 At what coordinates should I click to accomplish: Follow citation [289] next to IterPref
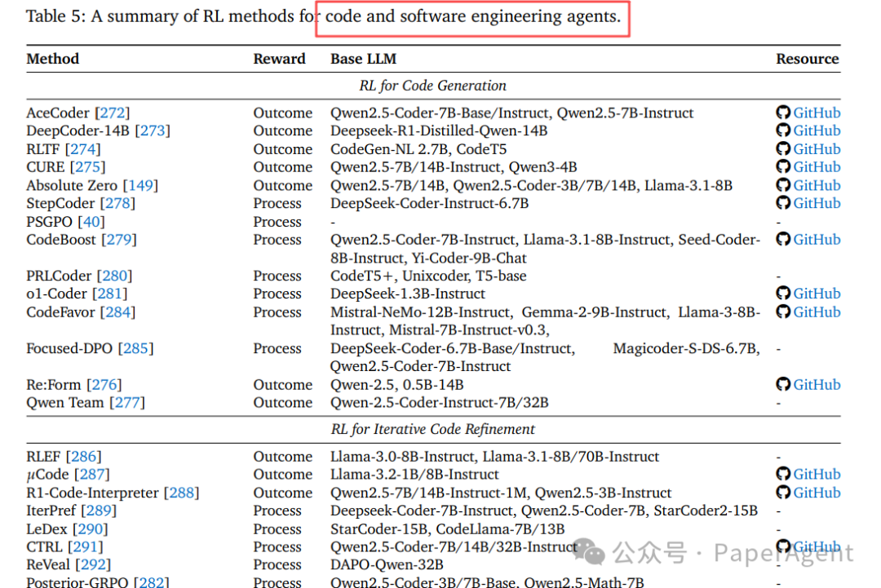(99, 511)
